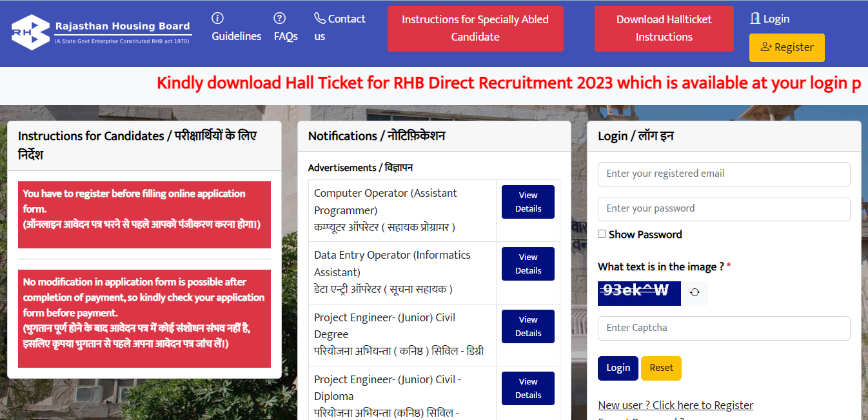Viewport: 868px width, 420px height.
Task: View Details for Project Engineer Civil Degree
Action: [528, 326]
